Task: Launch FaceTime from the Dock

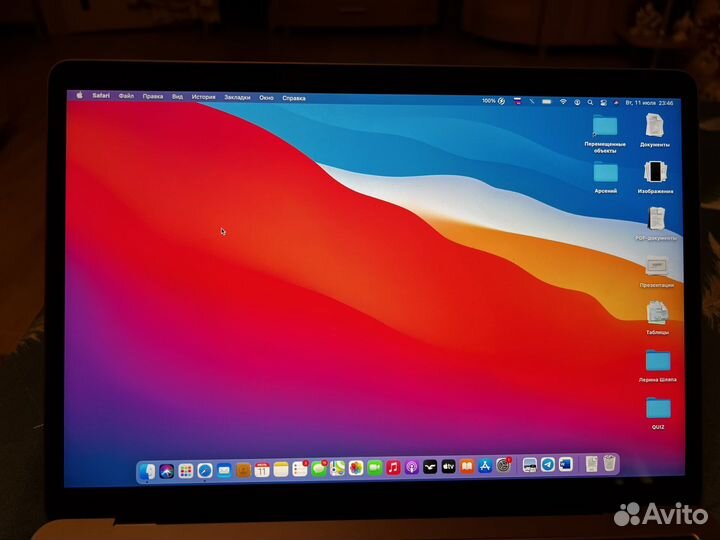Action: coord(375,468)
